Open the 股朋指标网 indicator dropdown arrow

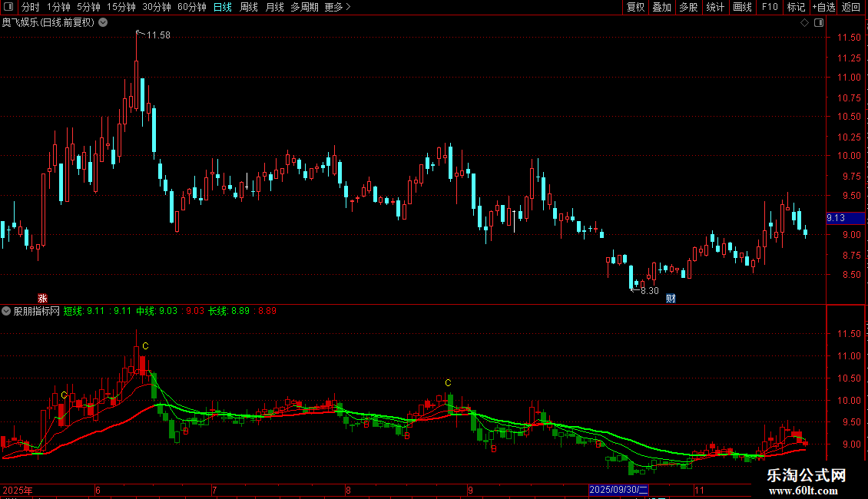point(6,311)
